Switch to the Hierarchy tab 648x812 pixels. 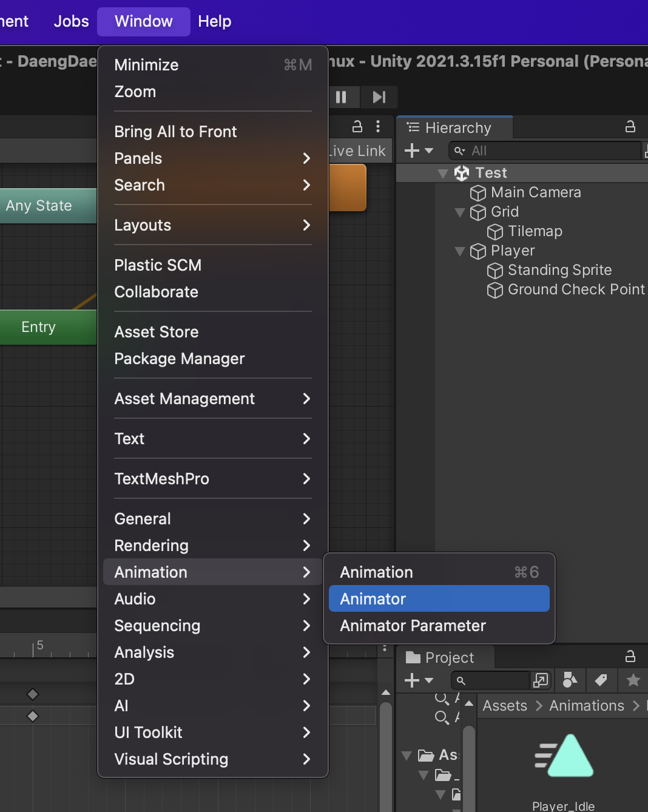454,127
